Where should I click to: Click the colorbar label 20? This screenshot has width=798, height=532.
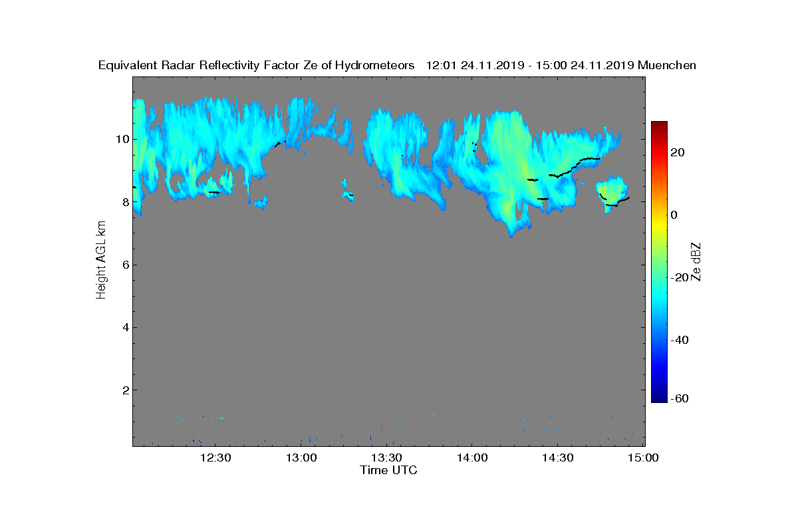pos(678,152)
